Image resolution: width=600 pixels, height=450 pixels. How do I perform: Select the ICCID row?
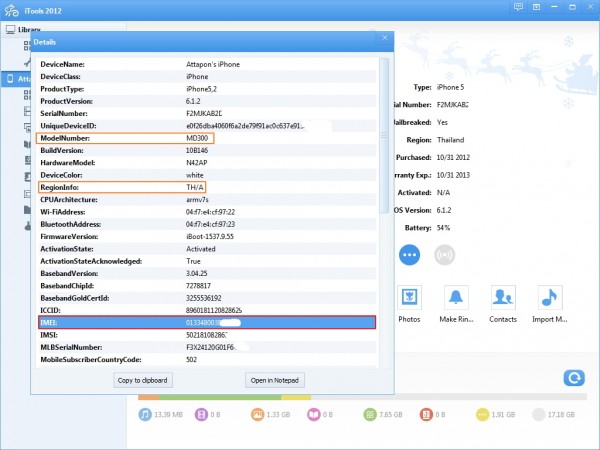207,310
